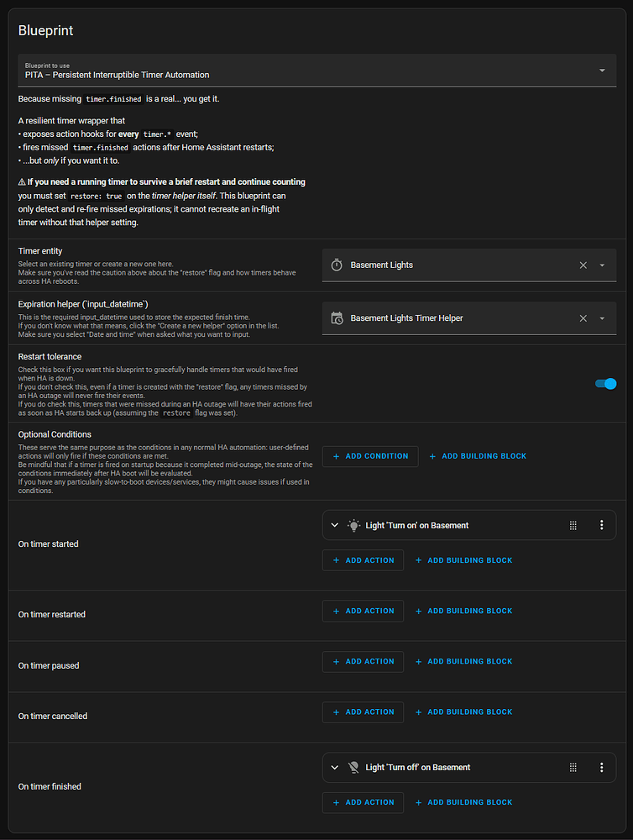This screenshot has height=840, width=633.
Task: Click the Blueprint to use field
Action: (252, 71)
